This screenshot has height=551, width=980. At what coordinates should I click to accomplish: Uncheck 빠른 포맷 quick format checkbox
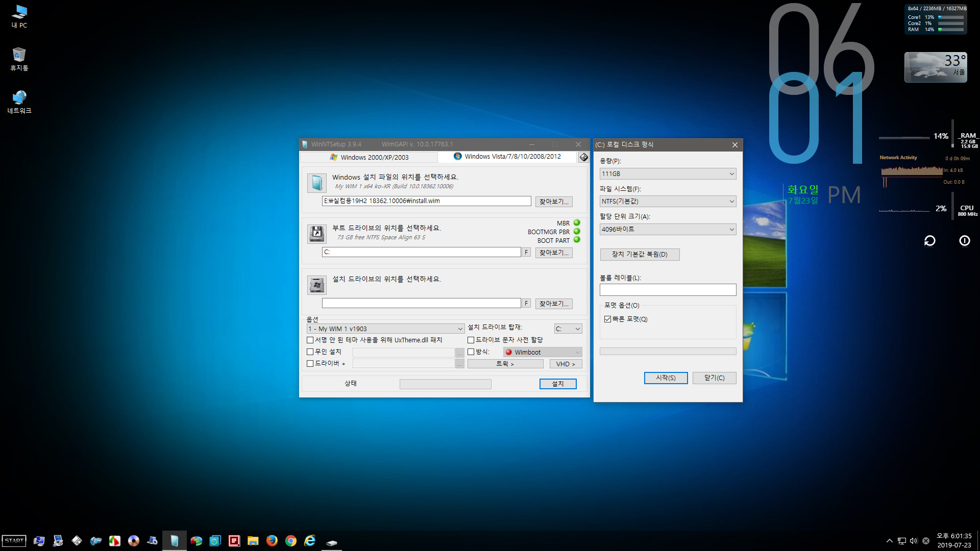click(607, 319)
